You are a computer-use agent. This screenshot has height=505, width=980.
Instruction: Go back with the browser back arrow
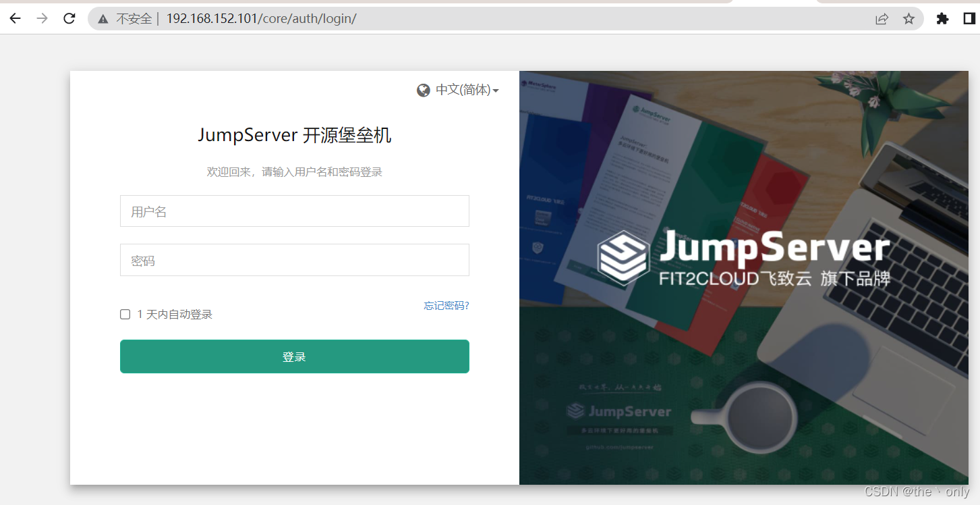tap(15, 18)
